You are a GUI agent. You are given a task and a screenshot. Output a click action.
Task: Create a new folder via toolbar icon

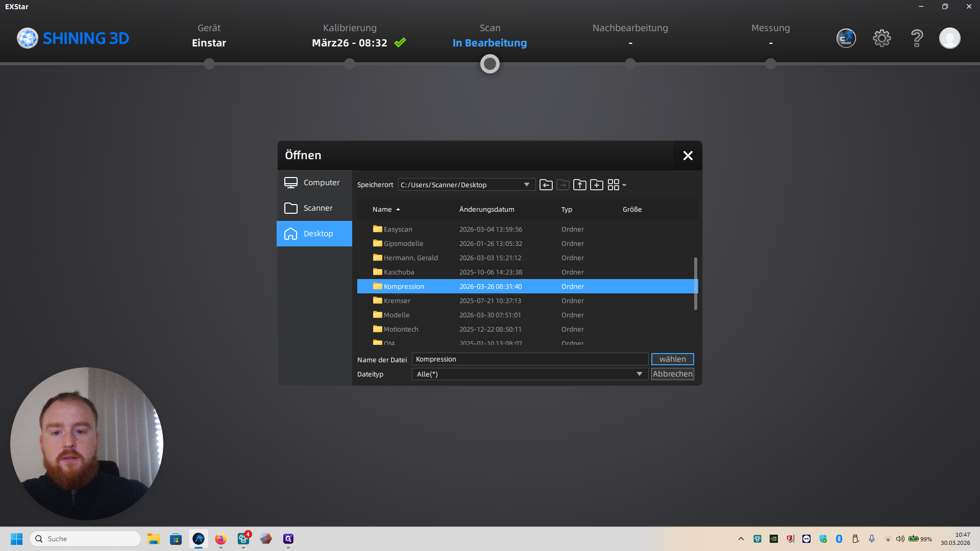pos(596,185)
